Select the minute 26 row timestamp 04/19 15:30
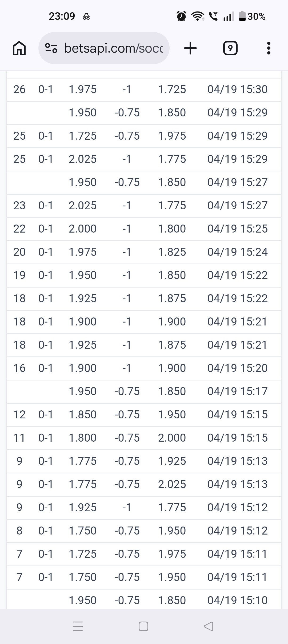This screenshot has height=644, width=288. pos(237,89)
